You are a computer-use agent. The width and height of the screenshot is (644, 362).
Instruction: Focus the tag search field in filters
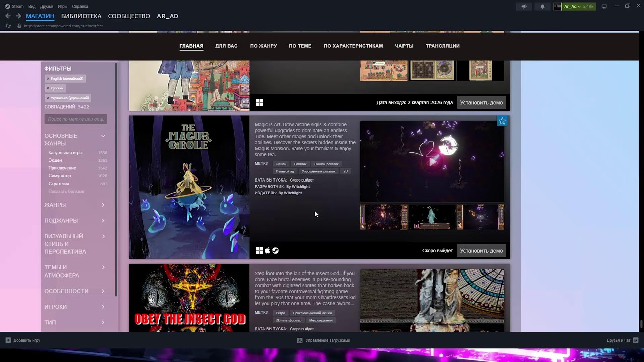coord(76,119)
